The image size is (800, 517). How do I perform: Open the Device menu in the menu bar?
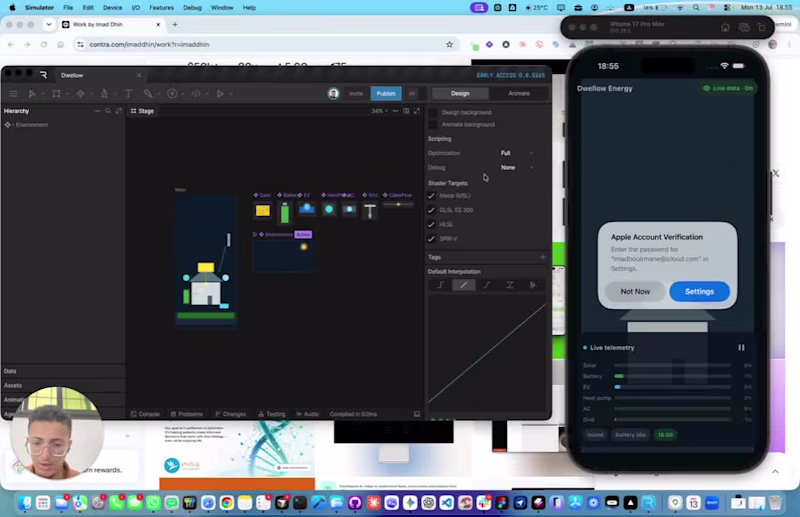click(x=112, y=8)
